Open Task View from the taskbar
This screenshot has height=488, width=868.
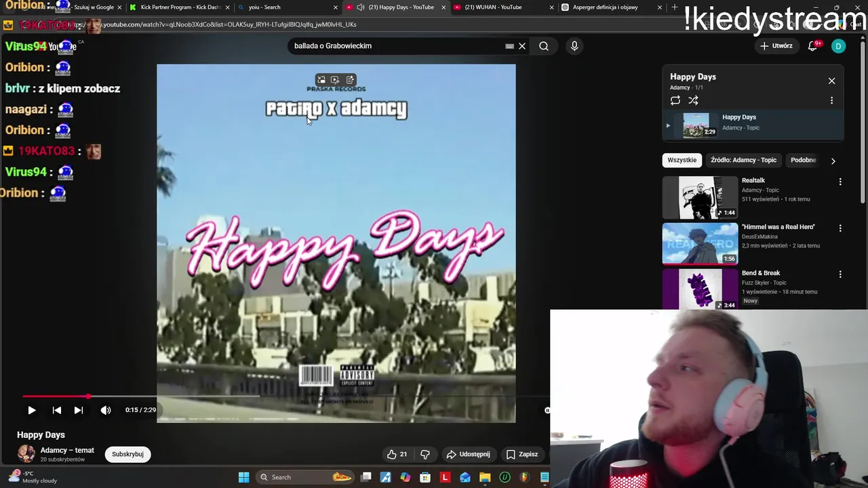[366, 477]
